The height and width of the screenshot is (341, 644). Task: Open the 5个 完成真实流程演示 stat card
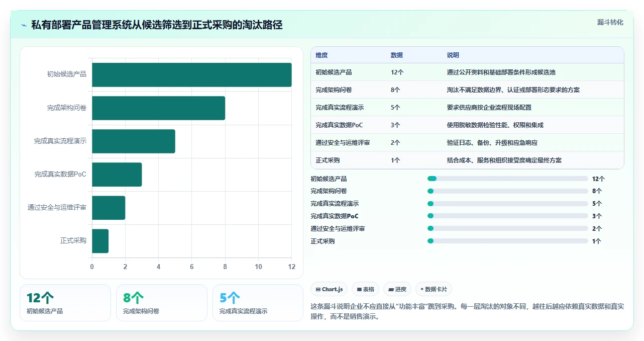258,303
